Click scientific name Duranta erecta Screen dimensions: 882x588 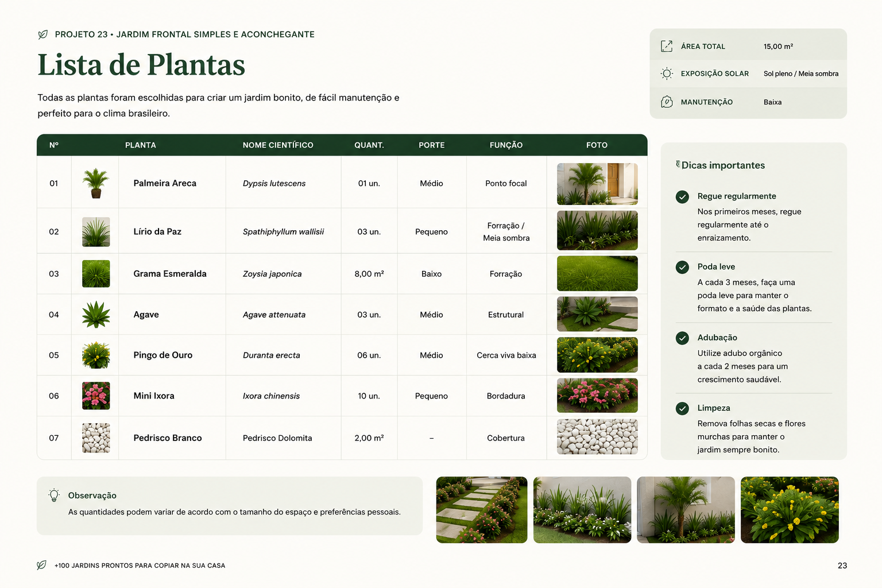[271, 355]
